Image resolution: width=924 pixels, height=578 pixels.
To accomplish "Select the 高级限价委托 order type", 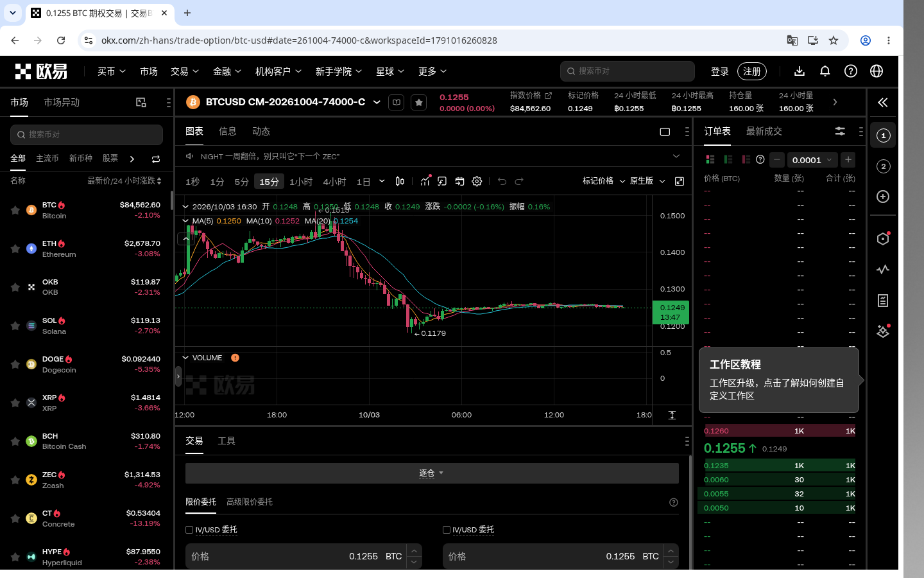I will [x=250, y=502].
